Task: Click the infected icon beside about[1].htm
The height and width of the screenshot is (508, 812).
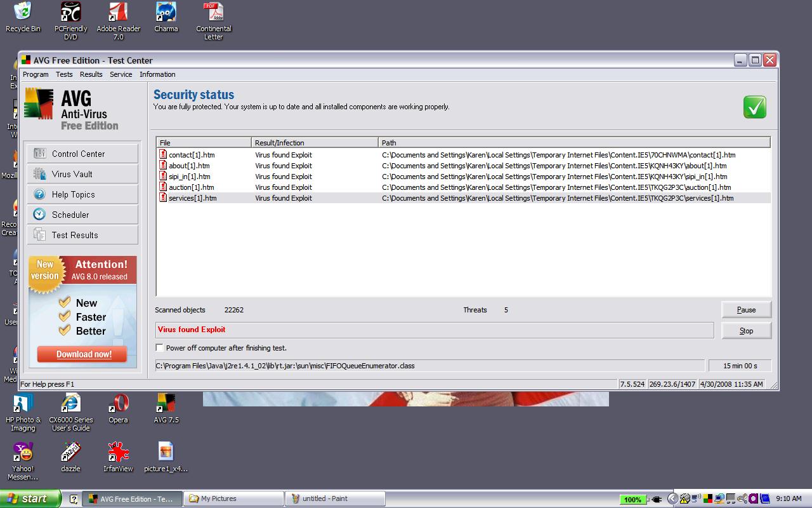Action: 163,165
